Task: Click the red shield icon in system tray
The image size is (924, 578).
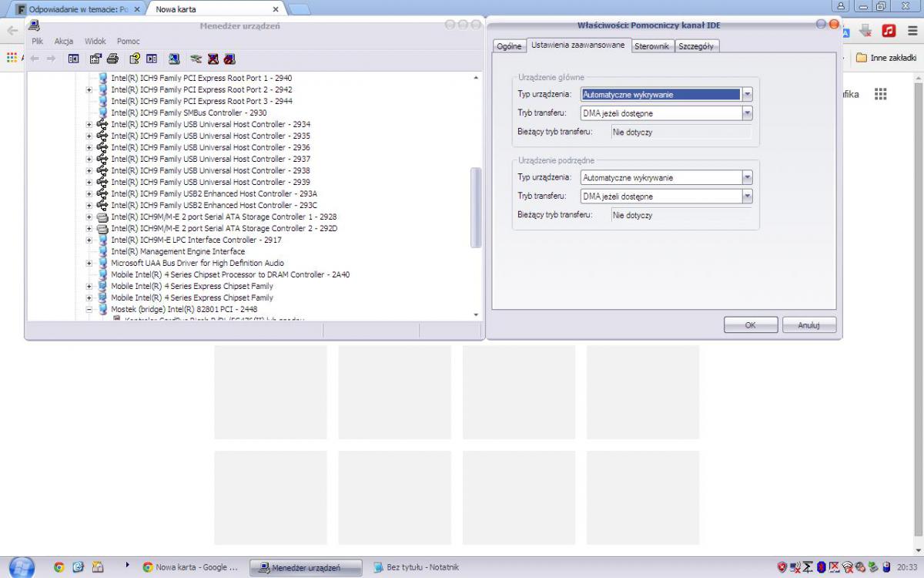Action: click(782, 567)
